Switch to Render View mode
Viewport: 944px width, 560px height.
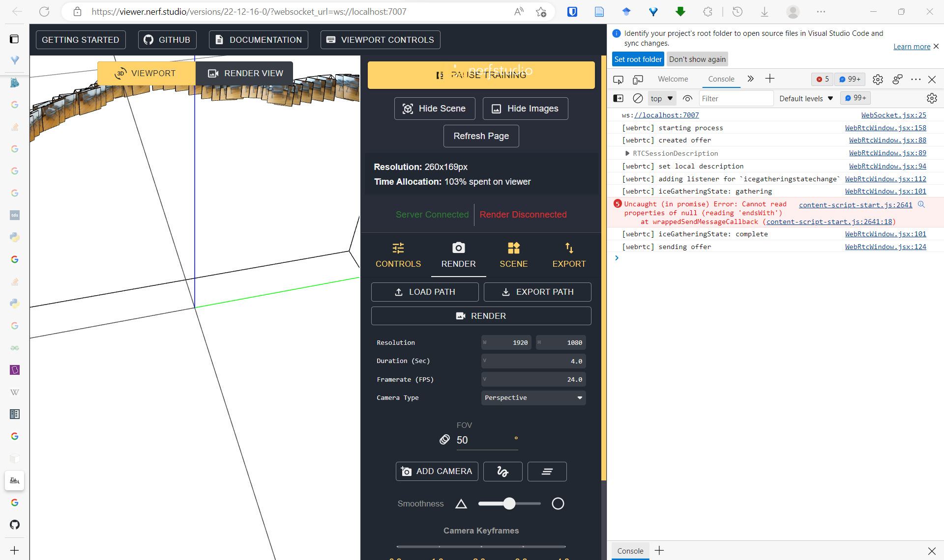(x=244, y=73)
